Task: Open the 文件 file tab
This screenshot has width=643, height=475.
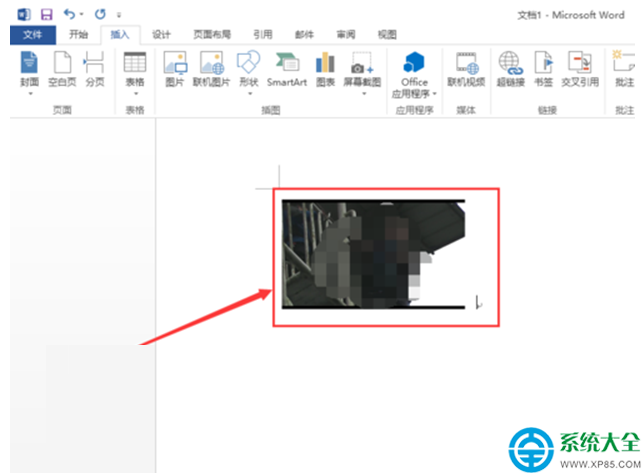Action: tap(33, 35)
